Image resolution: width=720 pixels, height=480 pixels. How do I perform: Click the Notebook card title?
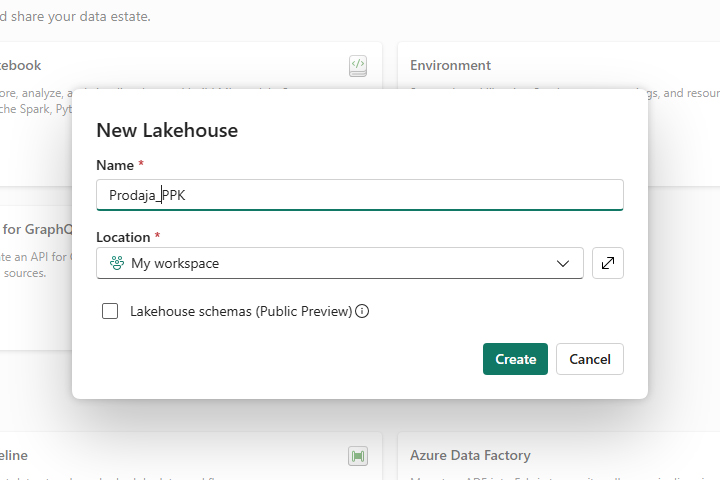click(x=22, y=65)
